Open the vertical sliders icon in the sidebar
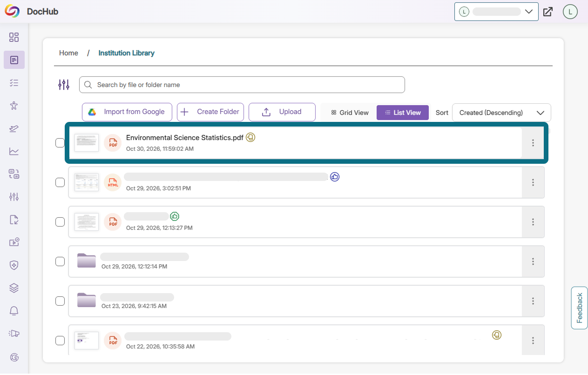The image size is (588, 375). (x=14, y=197)
